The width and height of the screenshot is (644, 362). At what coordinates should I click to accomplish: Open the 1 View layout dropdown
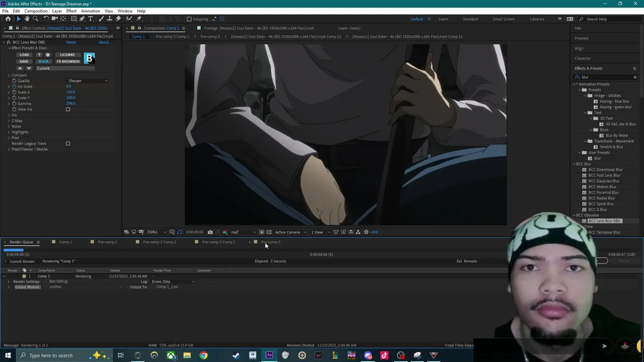[x=320, y=232]
